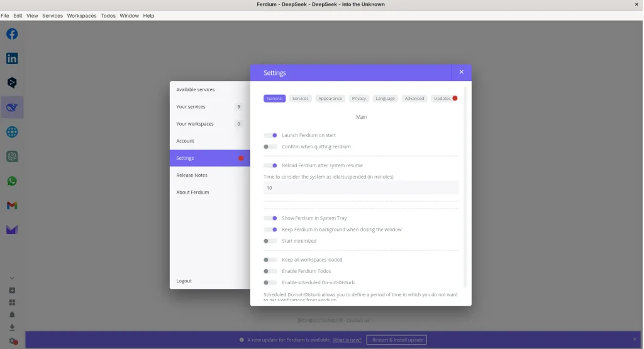The height and width of the screenshot is (349, 644).
Task: Open the Workspaces menu
Action: click(82, 16)
